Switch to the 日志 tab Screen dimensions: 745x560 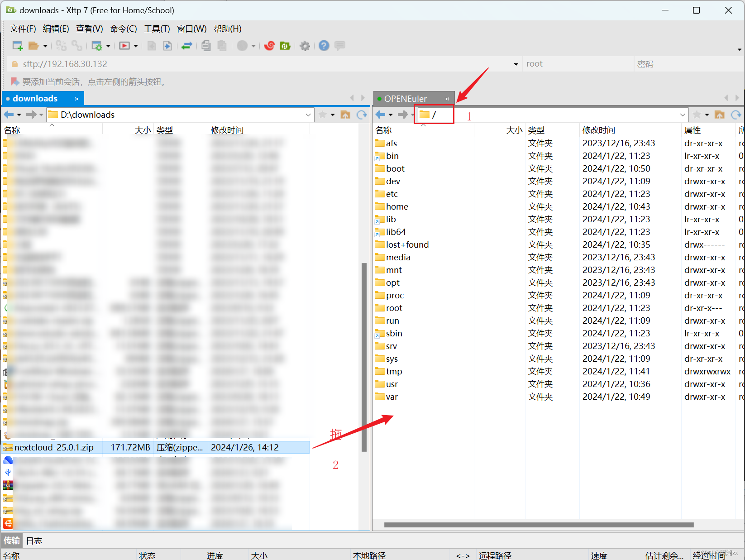point(33,540)
